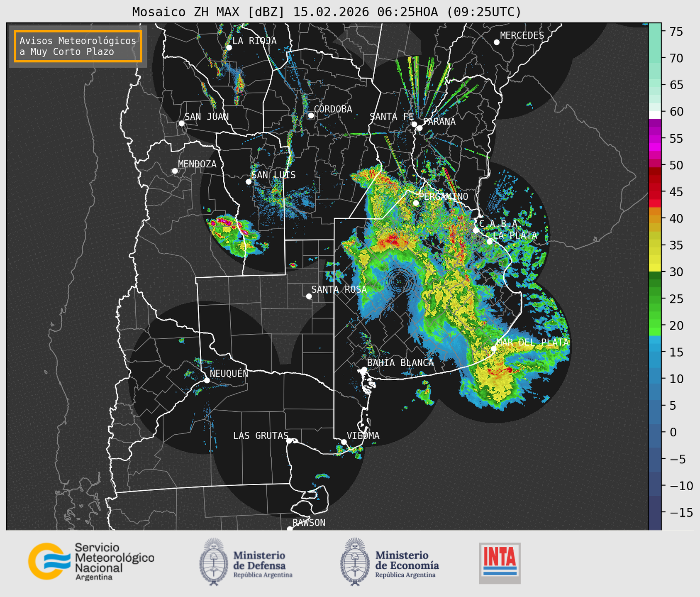Click the MAR DEL PLATA marker dot
Viewport: 700px width, 597px height.
[493, 349]
